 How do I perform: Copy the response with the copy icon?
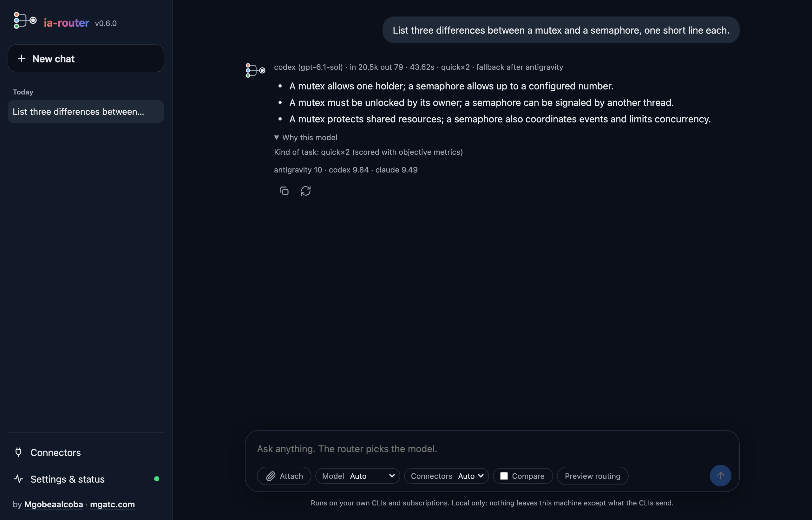(x=285, y=191)
